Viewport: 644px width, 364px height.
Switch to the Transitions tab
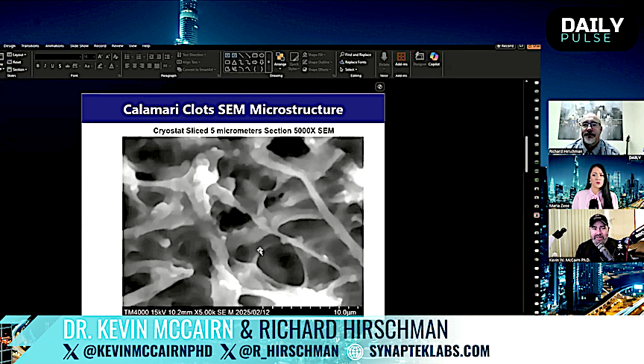[30, 45]
